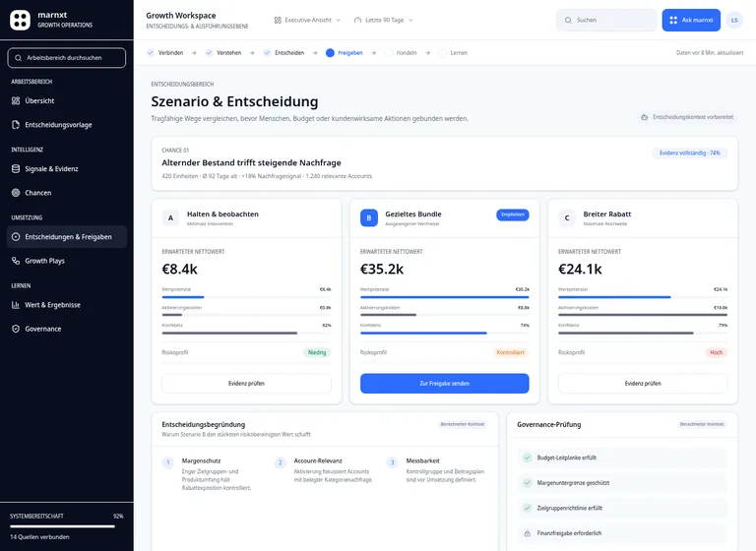Click the Executive-Ansicht grid icon

coord(278,21)
